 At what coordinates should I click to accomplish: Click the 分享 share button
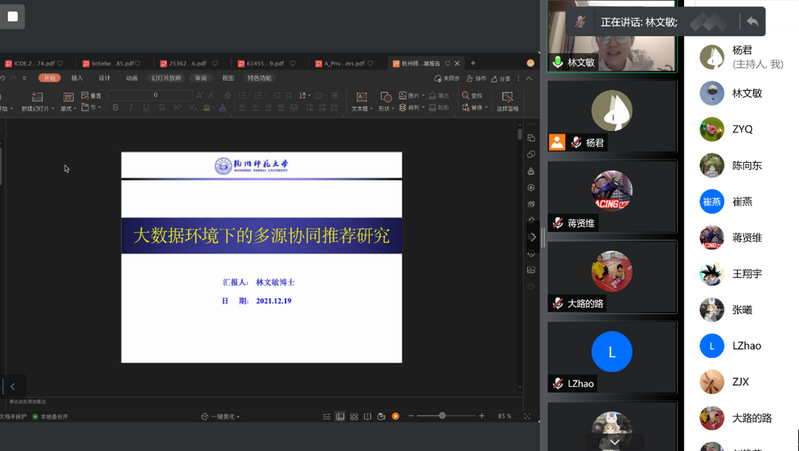click(501, 78)
